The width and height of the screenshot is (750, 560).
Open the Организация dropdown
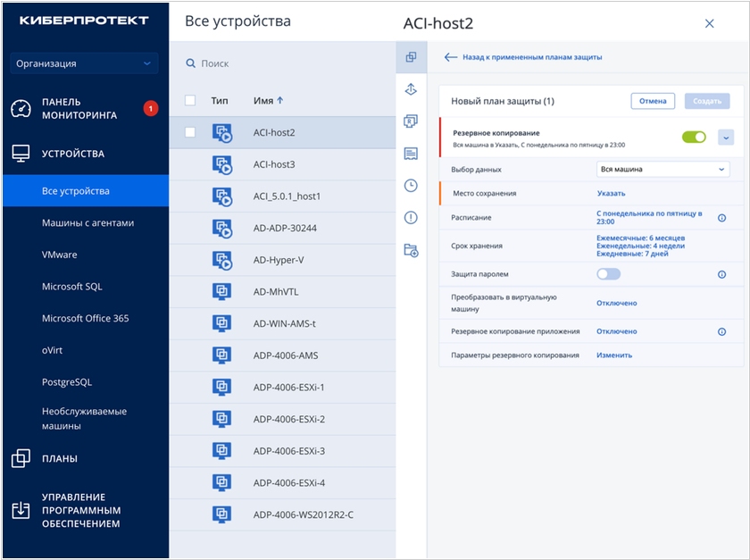point(84,63)
